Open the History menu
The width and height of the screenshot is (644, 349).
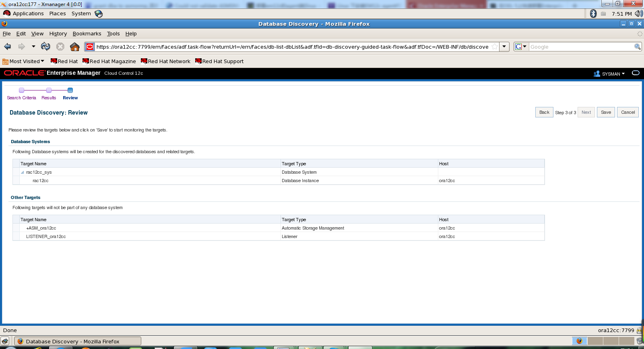pos(58,34)
